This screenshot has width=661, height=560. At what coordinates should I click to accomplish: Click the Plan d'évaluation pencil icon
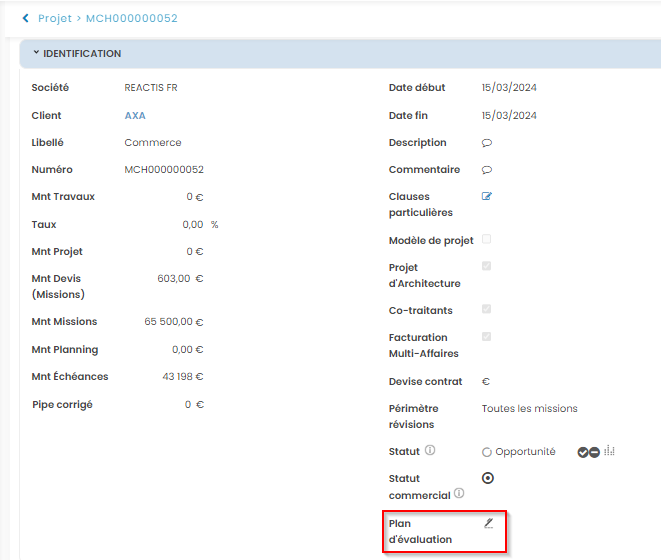489,523
